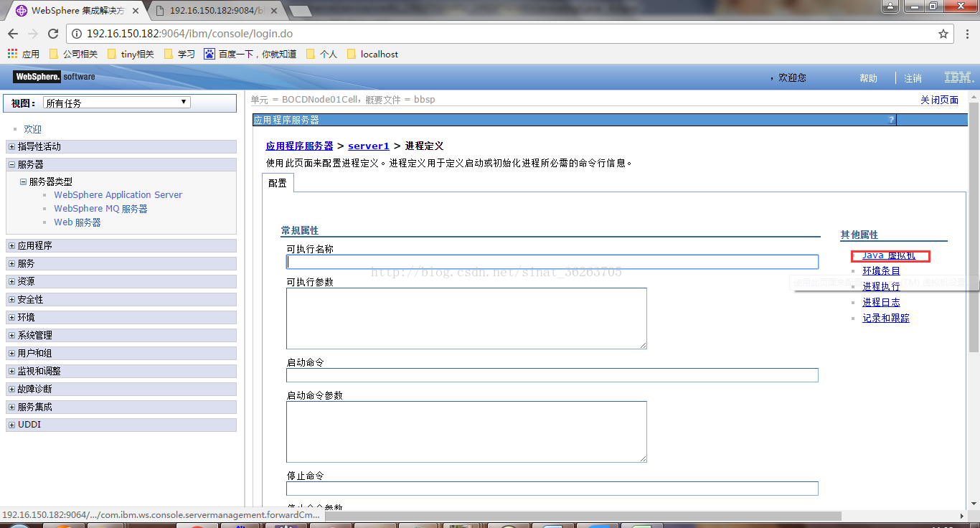This screenshot has height=528, width=980.
Task: Click the 帮助 link in banner
Action: (x=868, y=78)
